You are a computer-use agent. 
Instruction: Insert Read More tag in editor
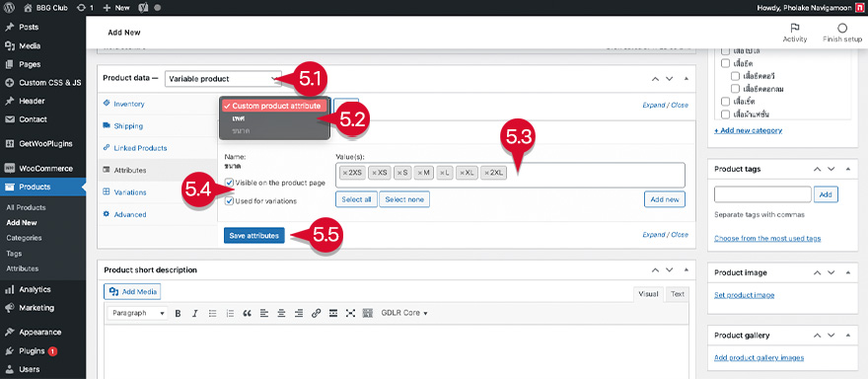coord(333,313)
